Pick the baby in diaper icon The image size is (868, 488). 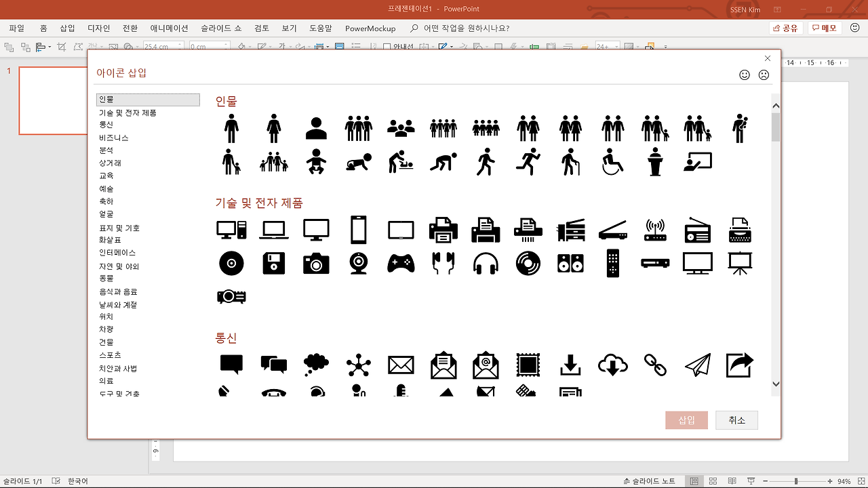pos(316,162)
